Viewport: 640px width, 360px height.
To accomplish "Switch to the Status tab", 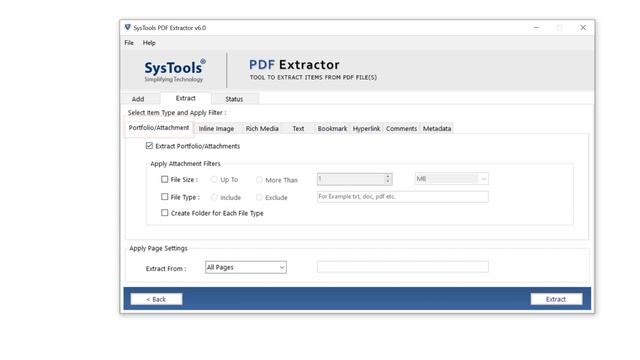I will click(234, 99).
